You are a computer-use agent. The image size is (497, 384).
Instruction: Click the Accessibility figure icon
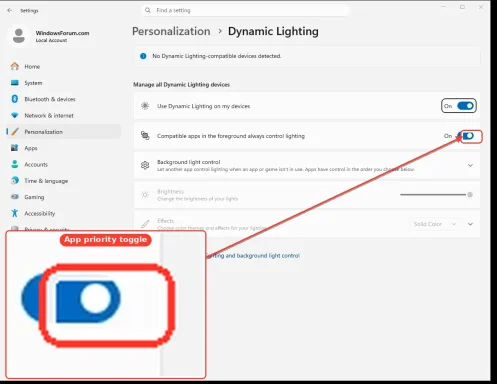(x=15, y=213)
